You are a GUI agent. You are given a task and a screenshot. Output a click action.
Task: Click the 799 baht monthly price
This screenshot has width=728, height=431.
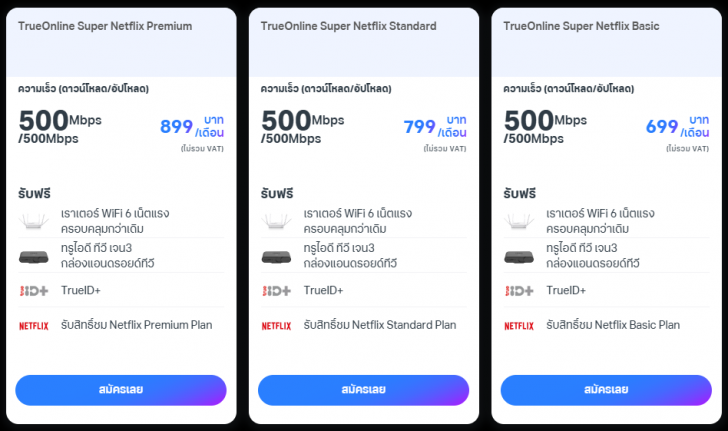[x=419, y=127]
